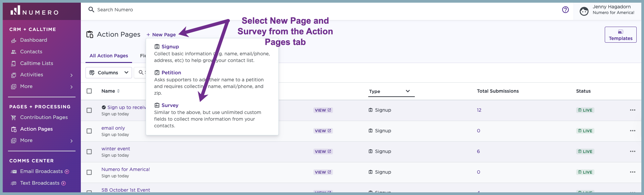
Task: Choose Signup from the New Page menu
Action: (170, 47)
